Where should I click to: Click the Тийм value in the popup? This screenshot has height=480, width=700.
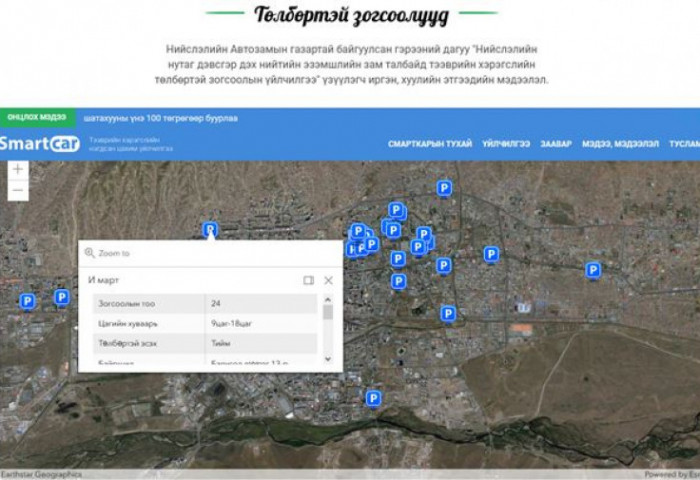[221, 343]
